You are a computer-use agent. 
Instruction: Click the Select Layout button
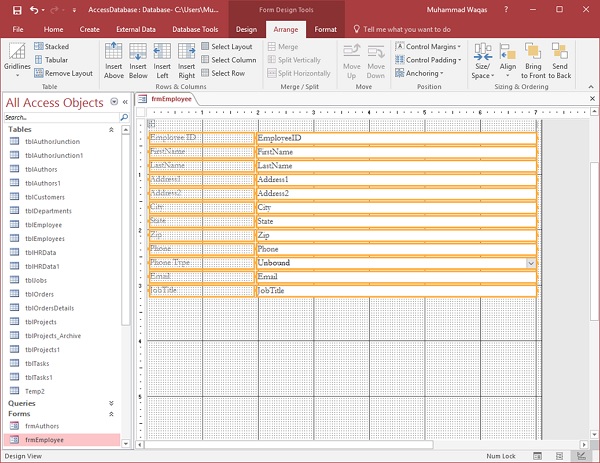click(x=227, y=46)
